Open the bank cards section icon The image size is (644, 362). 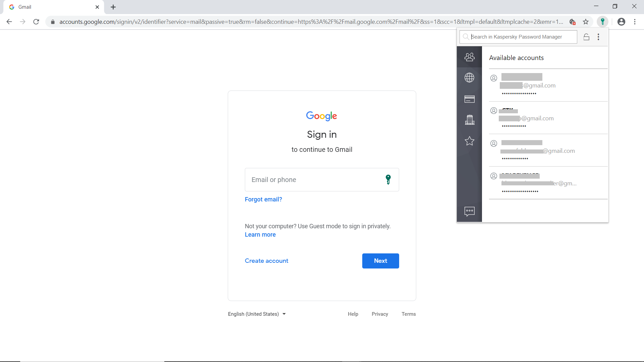coord(469,99)
